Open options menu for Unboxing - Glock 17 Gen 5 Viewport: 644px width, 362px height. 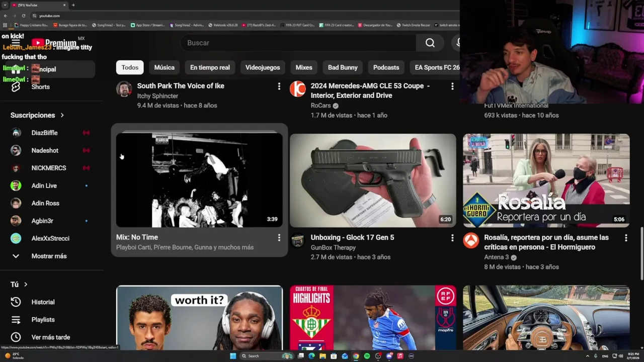[452, 238]
